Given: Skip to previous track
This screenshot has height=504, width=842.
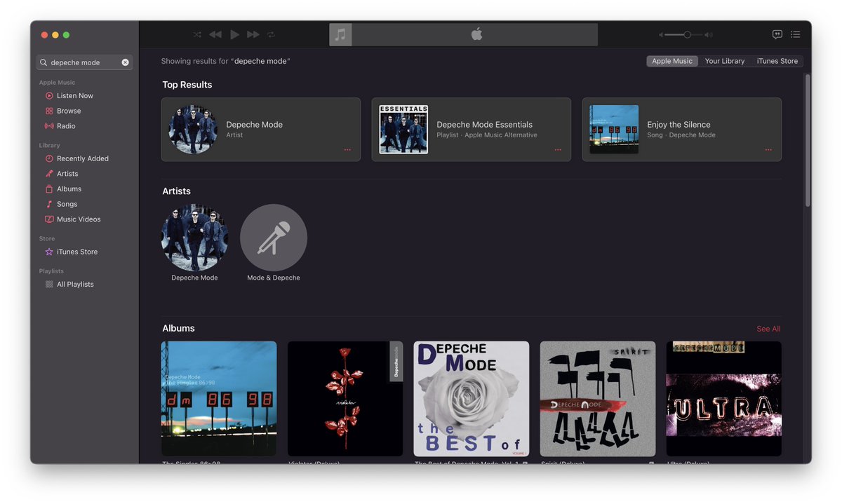Looking at the screenshot, I should [x=215, y=34].
